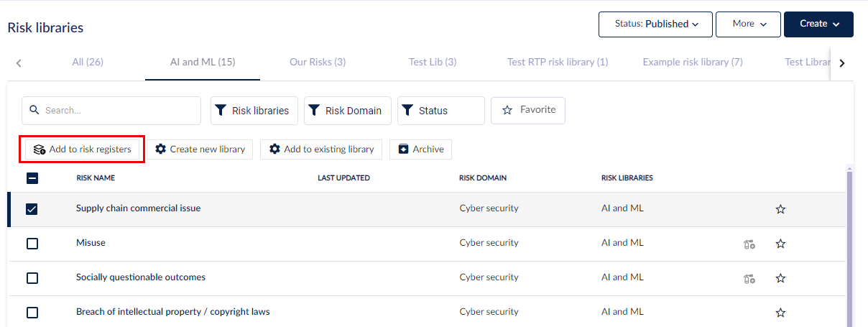Select the AI and ML (15) tab

[x=203, y=62]
